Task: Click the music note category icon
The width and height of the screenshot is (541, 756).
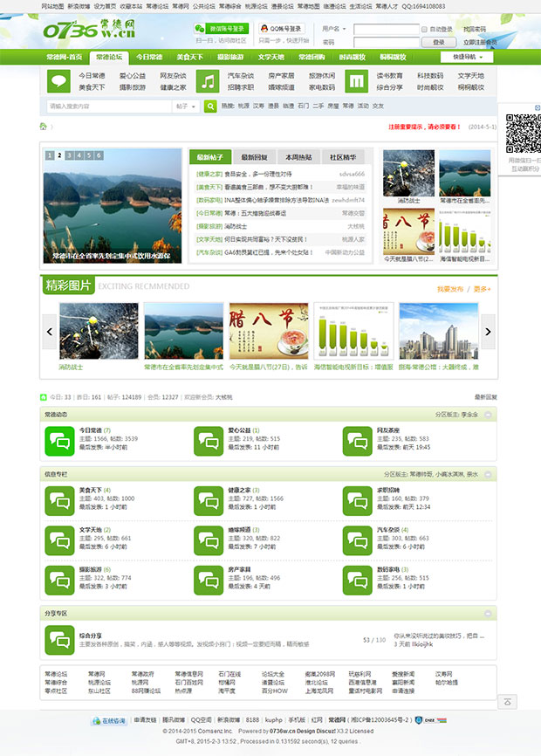Action: click(x=206, y=81)
